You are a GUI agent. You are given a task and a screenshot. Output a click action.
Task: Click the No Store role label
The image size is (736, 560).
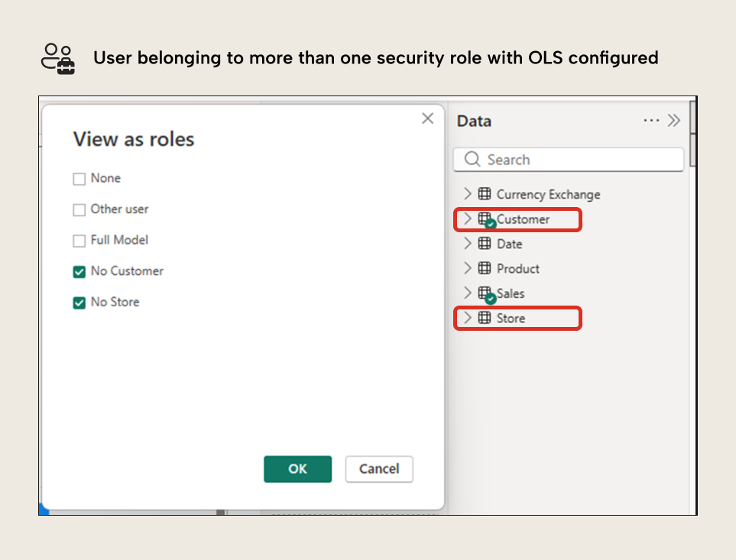tap(115, 302)
